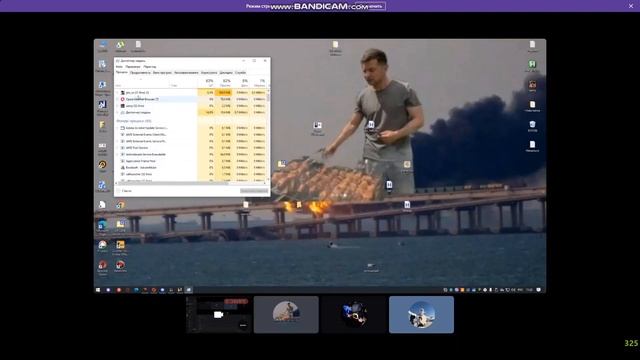Image resolution: width=640 pixels, height=360 pixels.
Task: Open the Recycle Bin on the shared desktop
Action: (x=532, y=125)
